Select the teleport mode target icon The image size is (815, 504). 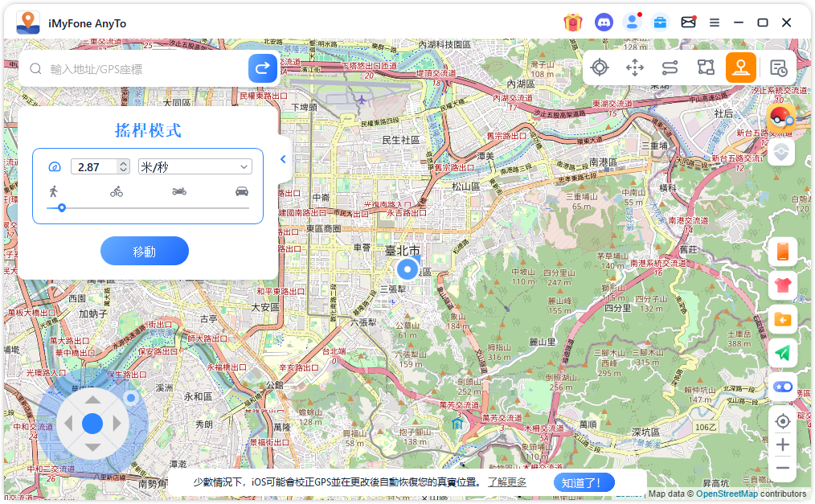[x=600, y=68]
